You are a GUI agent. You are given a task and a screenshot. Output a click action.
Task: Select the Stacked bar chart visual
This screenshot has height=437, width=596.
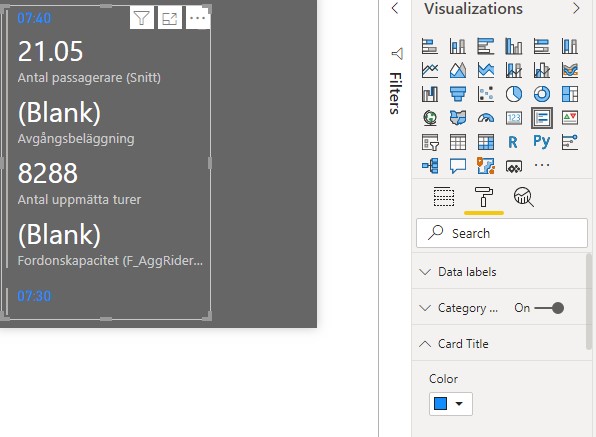430,47
